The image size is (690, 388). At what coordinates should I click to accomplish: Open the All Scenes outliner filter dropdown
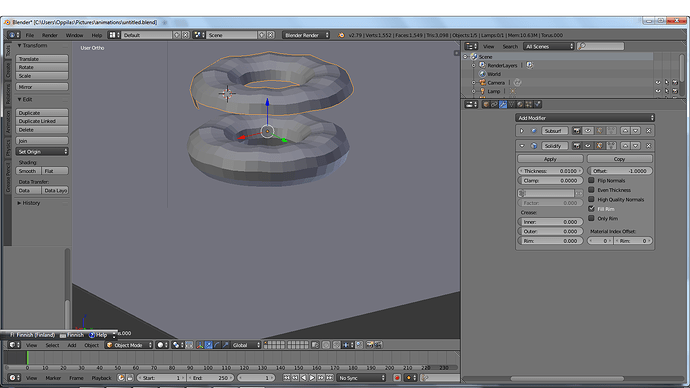coord(549,46)
